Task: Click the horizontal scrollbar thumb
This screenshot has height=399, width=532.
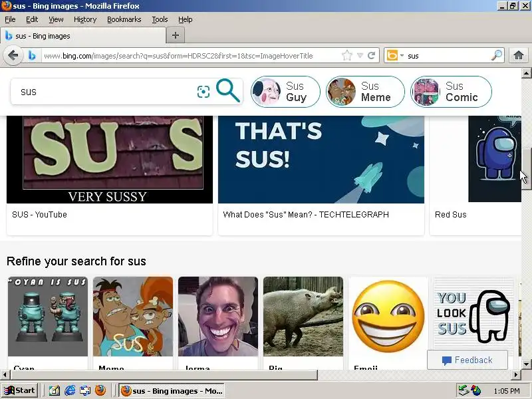Action: tap(164, 375)
